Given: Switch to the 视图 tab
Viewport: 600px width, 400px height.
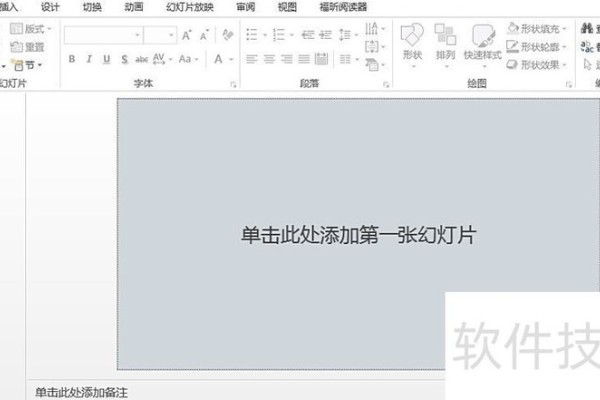Looking at the screenshot, I should (x=287, y=7).
